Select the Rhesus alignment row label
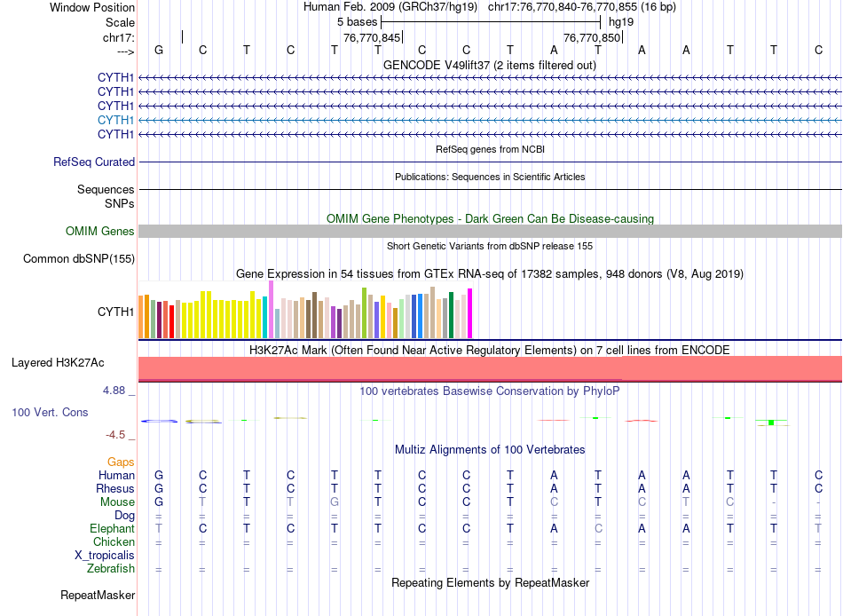Image resolution: width=843 pixels, height=616 pixels. pyautogui.click(x=115, y=489)
